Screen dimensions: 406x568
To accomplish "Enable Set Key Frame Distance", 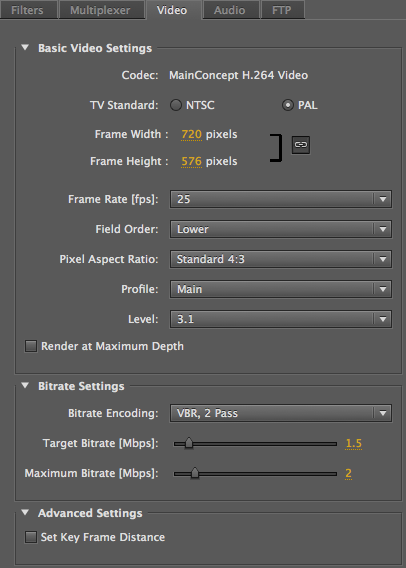I will [31, 537].
